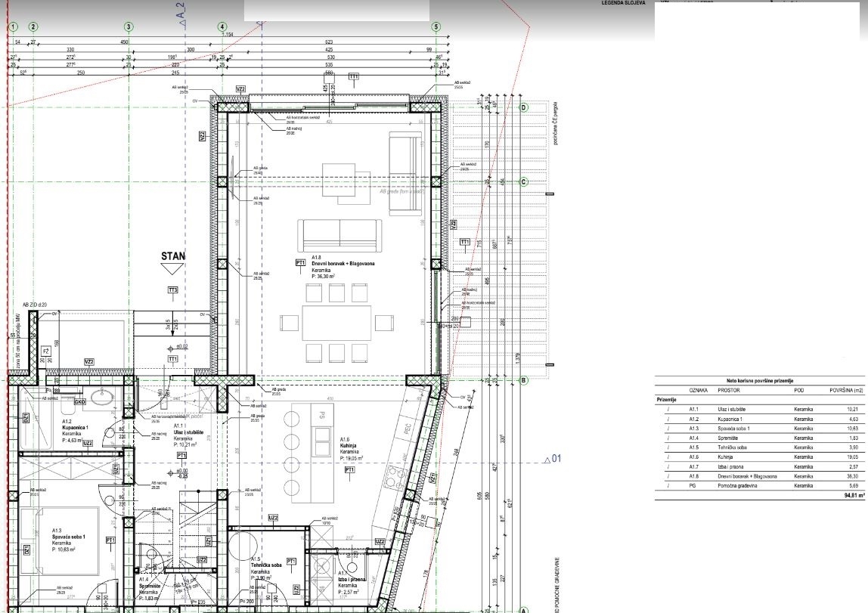The image size is (868, 613).
Task: Select grid axis bubble C on right
Action: [524, 181]
